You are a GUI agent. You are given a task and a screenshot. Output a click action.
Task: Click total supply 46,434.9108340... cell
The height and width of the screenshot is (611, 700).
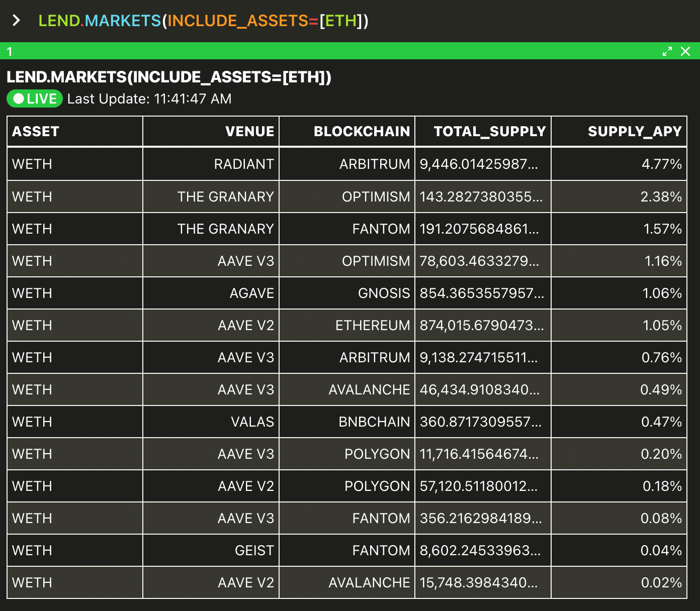pos(483,389)
